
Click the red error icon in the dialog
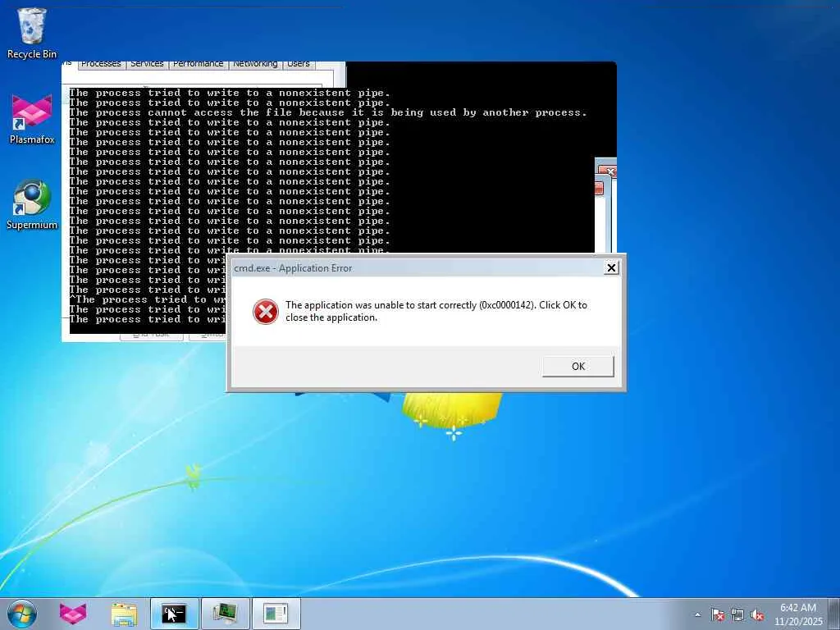265,311
